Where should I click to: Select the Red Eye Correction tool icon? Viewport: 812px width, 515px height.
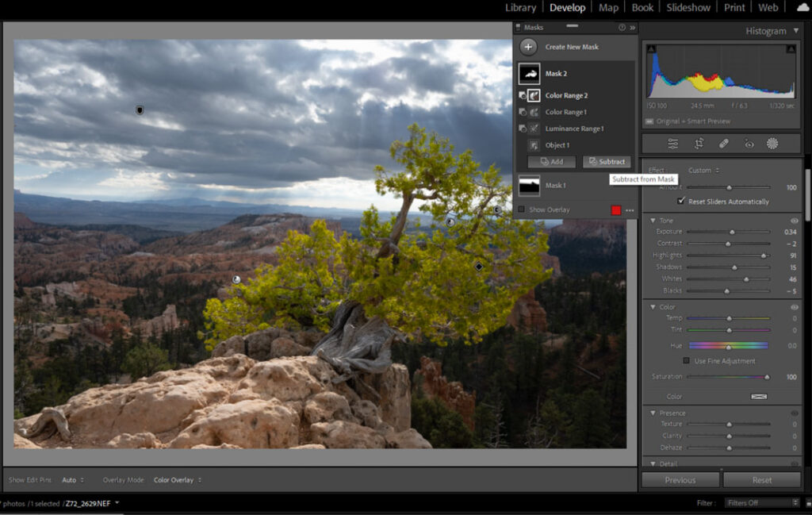coord(749,144)
